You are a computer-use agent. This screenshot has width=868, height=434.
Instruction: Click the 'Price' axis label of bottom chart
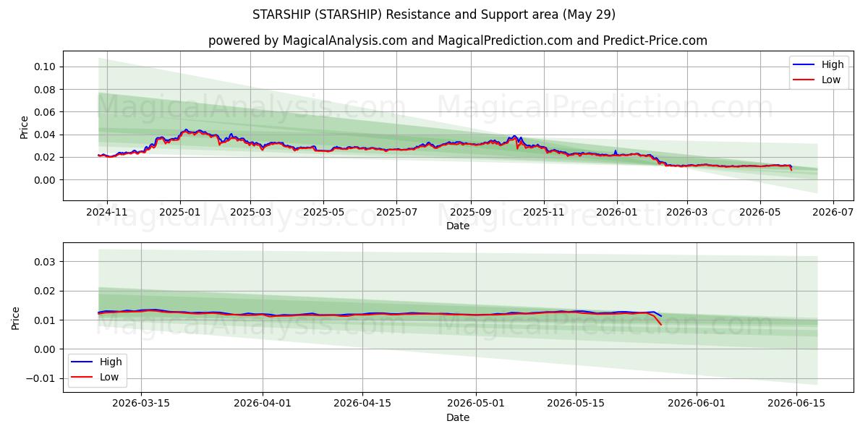point(15,318)
